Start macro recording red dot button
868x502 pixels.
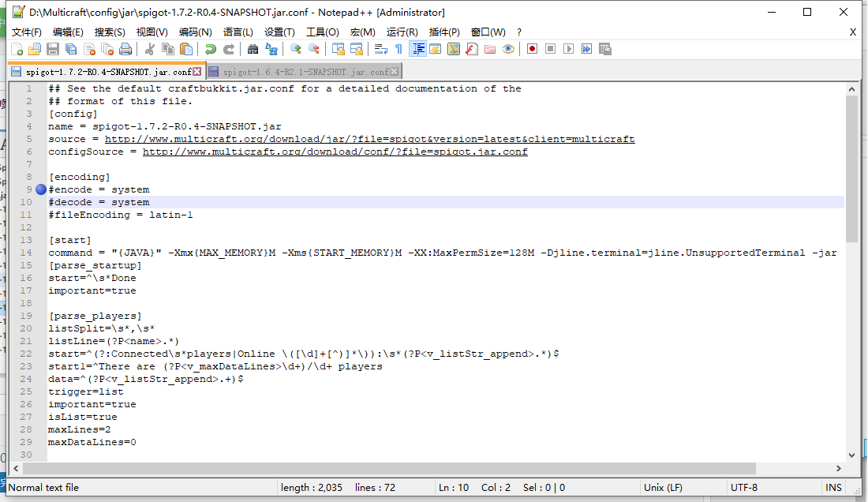[x=532, y=49]
